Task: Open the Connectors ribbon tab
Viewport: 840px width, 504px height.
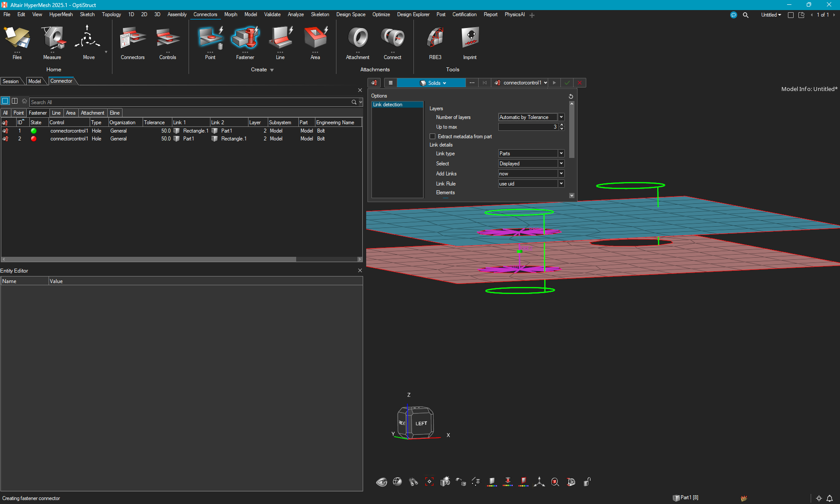Action: 205,14
